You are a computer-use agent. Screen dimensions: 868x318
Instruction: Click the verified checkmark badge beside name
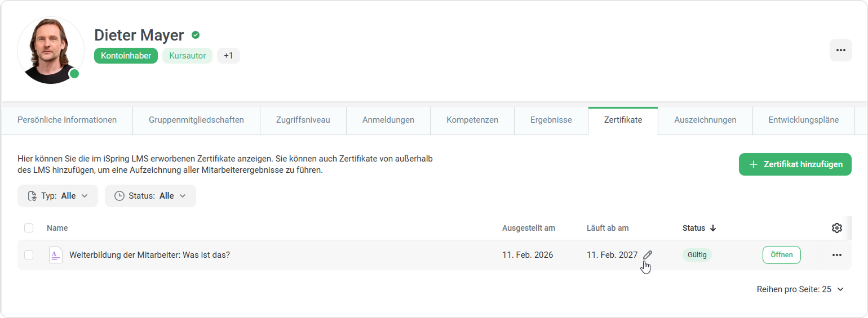coord(196,35)
